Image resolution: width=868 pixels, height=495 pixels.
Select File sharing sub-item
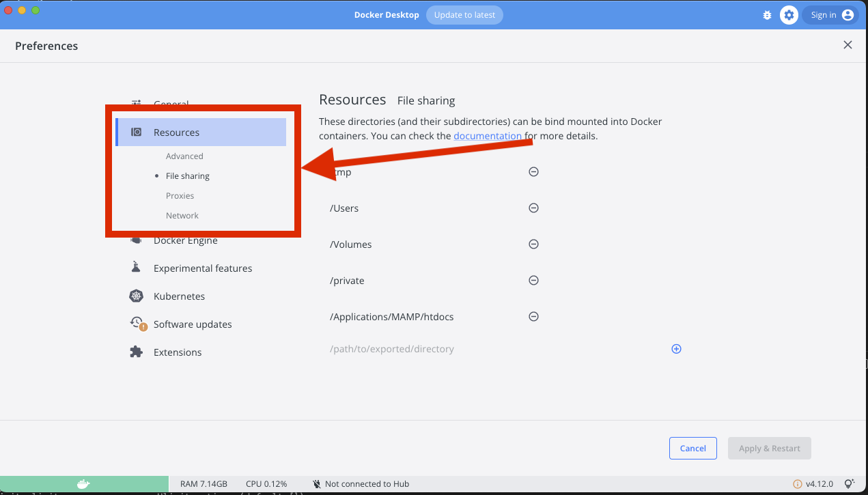pyautogui.click(x=187, y=176)
